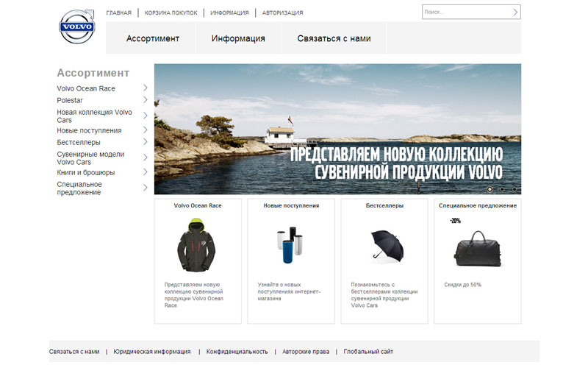
Task: Select the third banner slide dot
Action: [514, 189]
